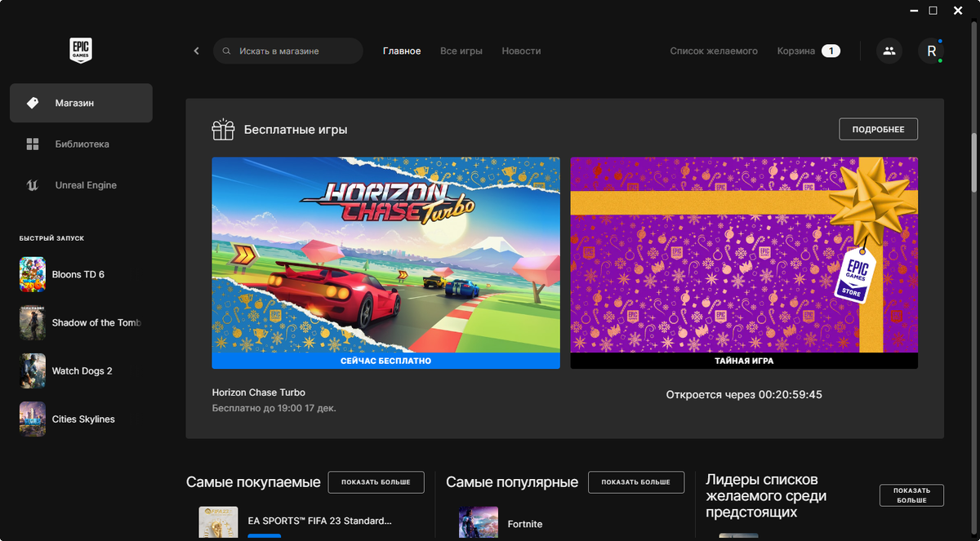Image resolution: width=980 pixels, height=541 pixels.
Task: Show more under Самые покупаемые
Action: point(376,482)
